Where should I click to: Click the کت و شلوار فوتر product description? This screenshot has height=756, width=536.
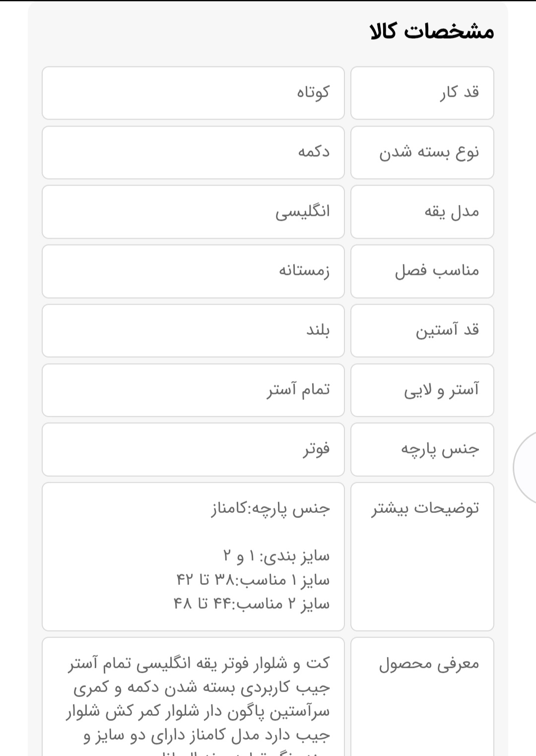[x=199, y=699]
